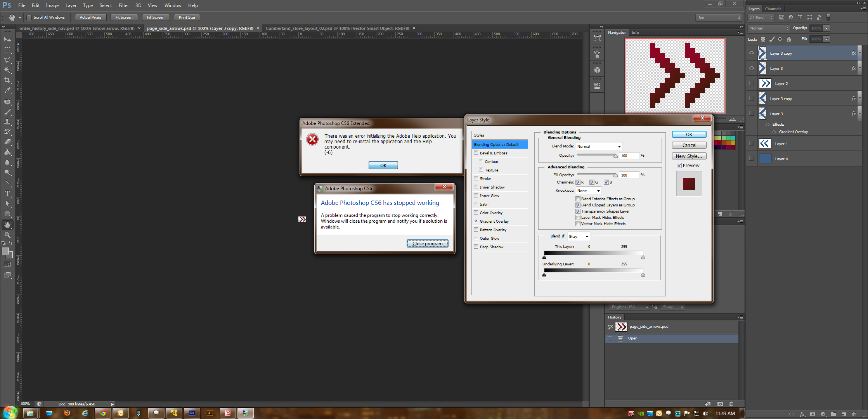The image size is (868, 419).
Task: Create new snapshot camera icon in History
Action: pyautogui.click(x=720, y=404)
